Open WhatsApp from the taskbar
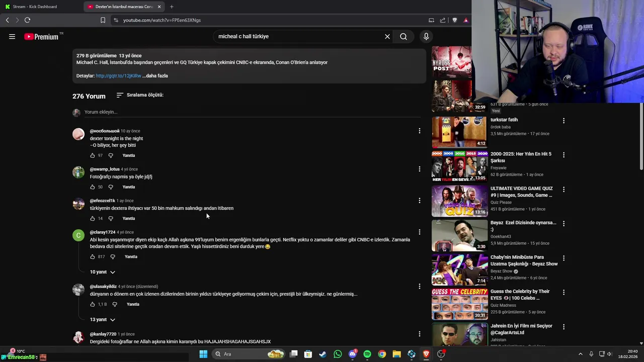Image resolution: width=644 pixels, height=362 pixels. (x=338, y=354)
